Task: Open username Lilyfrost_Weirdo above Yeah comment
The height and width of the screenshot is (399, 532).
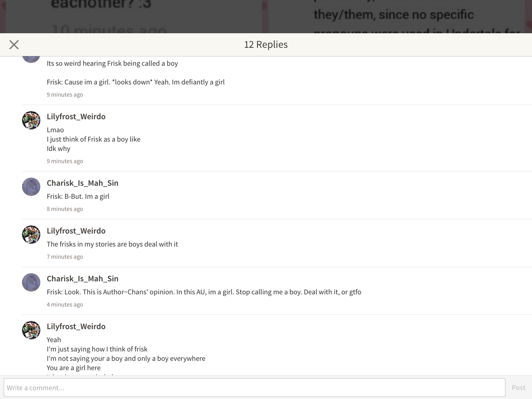Action: (x=76, y=326)
